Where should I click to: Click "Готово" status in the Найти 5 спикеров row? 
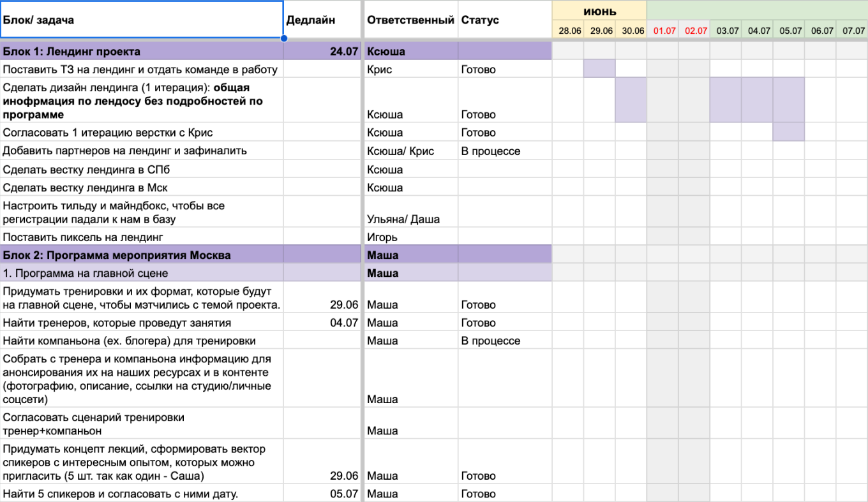tap(505, 494)
